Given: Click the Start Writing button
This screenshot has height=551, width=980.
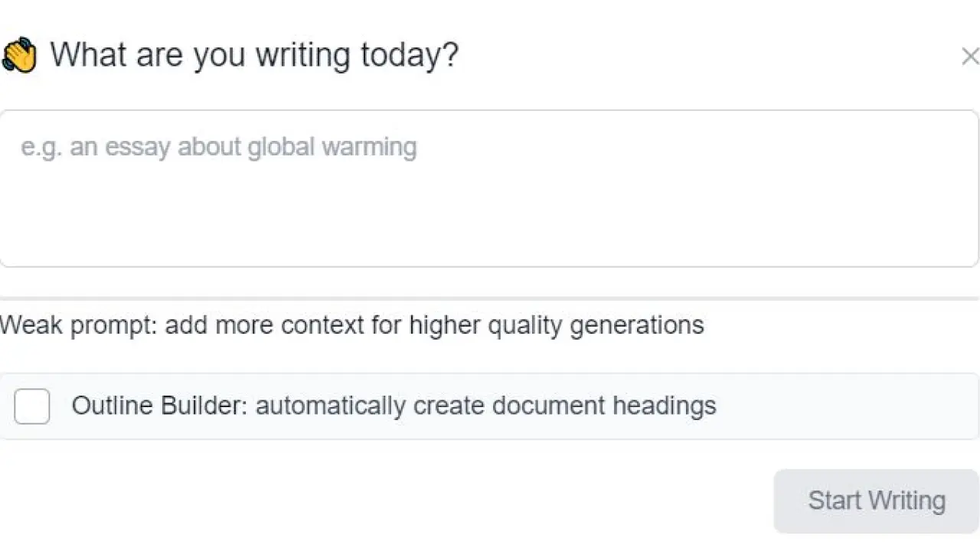Looking at the screenshot, I should pyautogui.click(x=876, y=500).
